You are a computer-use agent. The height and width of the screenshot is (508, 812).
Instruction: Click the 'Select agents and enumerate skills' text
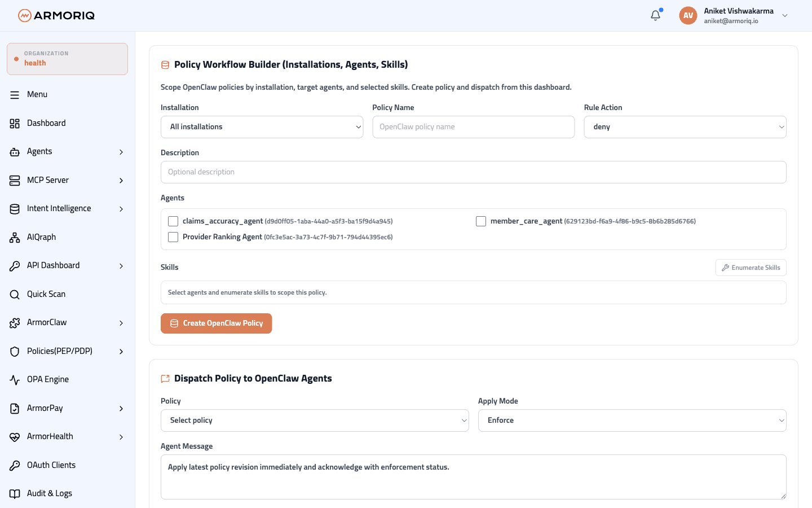[x=248, y=292]
